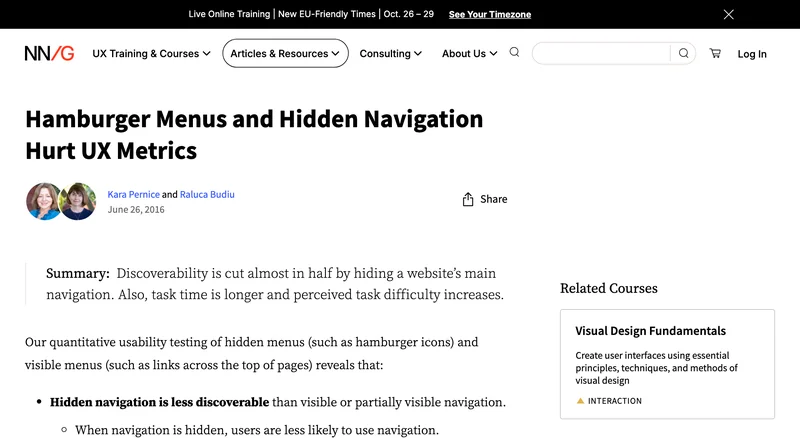Close the training announcement banner
This screenshot has height=438, width=800.
729,14
